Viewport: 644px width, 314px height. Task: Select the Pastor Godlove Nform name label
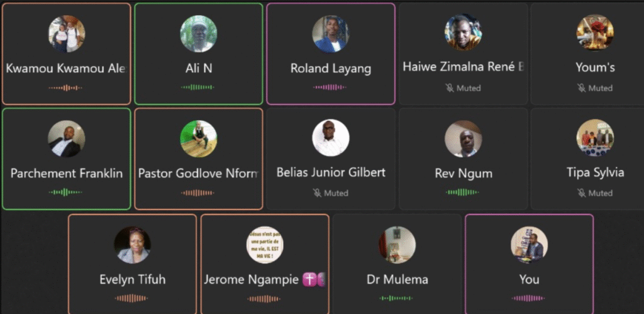point(199,173)
